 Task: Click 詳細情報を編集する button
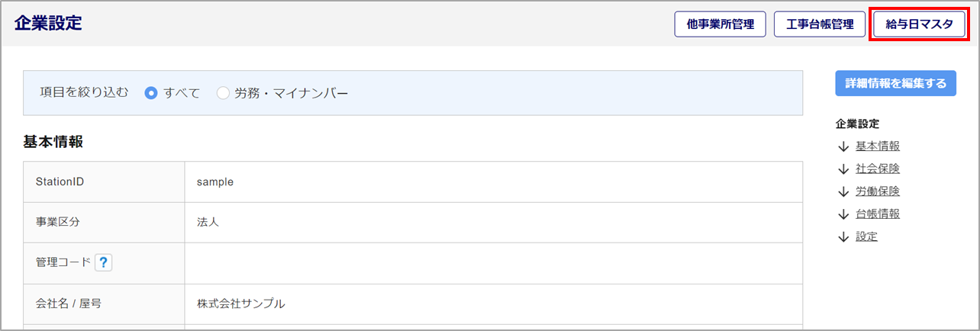pyautogui.click(x=896, y=83)
